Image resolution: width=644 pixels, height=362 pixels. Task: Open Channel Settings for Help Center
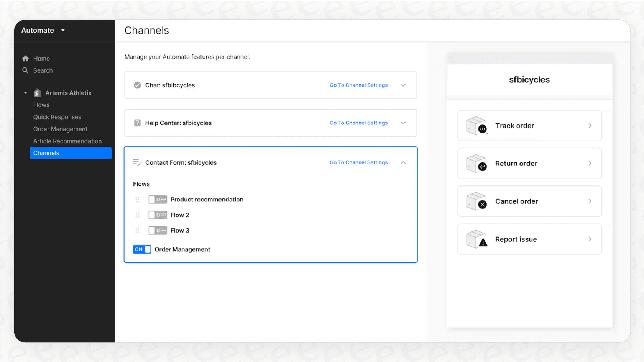(358, 123)
